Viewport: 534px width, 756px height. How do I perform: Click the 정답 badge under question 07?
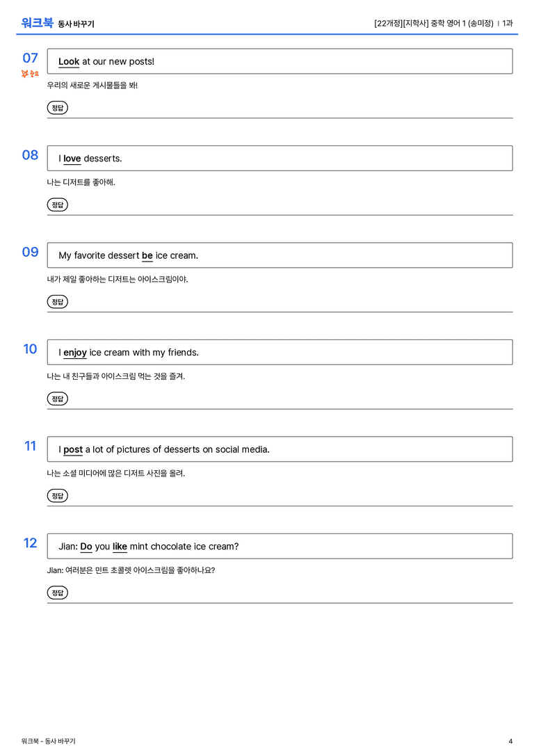pos(57,108)
